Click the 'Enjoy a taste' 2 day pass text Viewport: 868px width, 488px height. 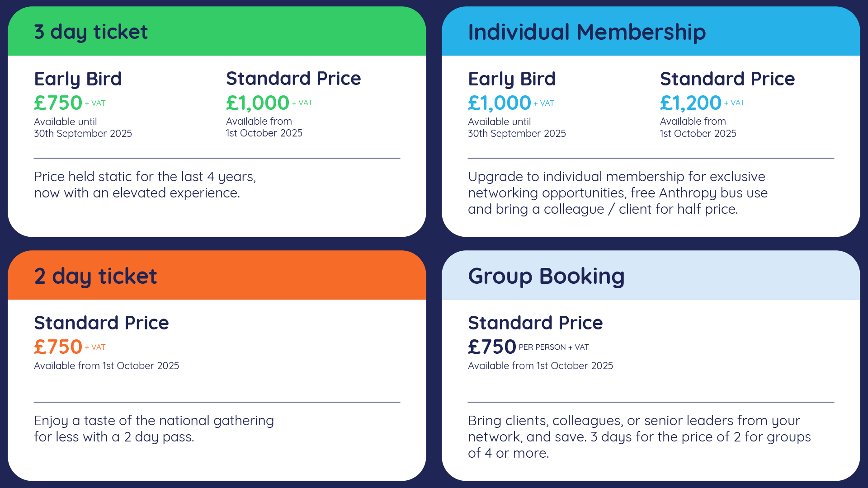point(154,429)
